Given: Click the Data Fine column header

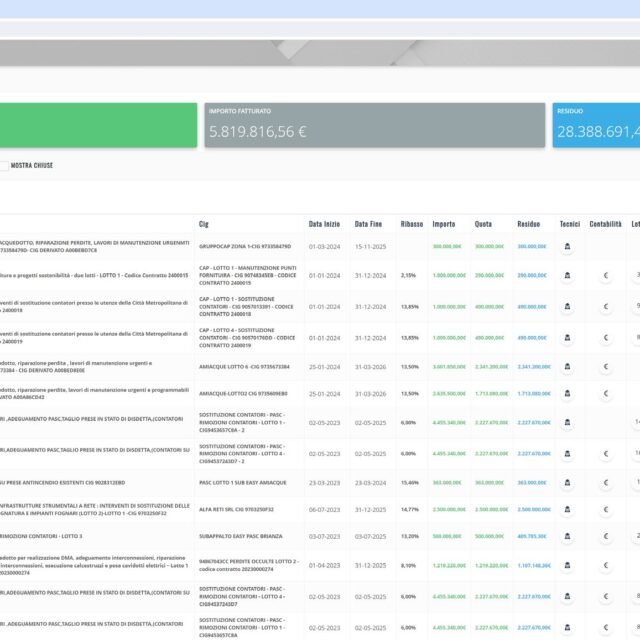Looking at the screenshot, I should 369,224.
